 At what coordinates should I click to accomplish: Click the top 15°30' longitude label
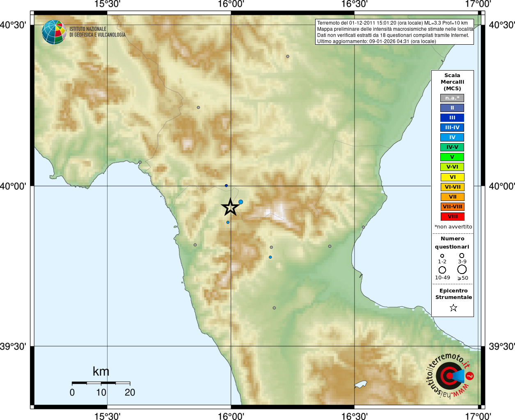tap(107, 4)
